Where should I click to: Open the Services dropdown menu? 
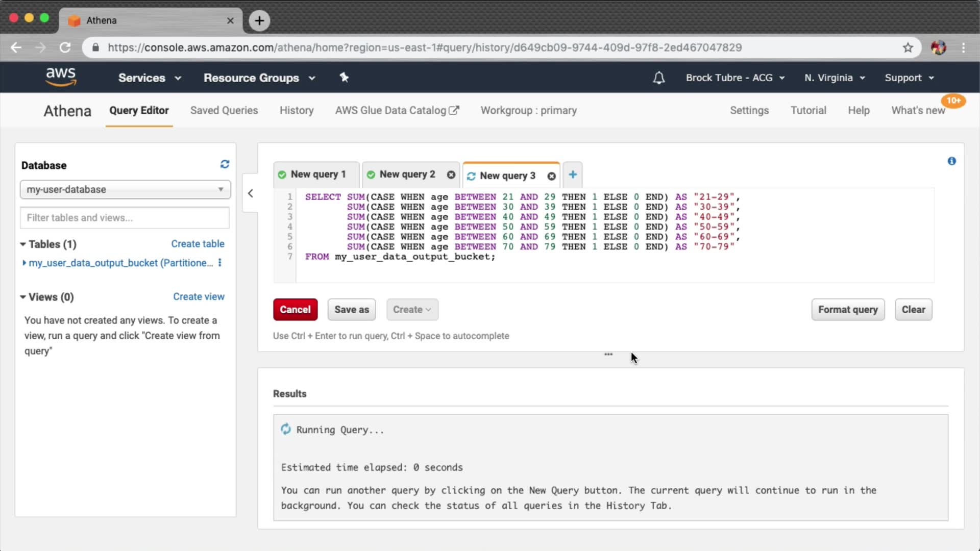click(x=150, y=78)
